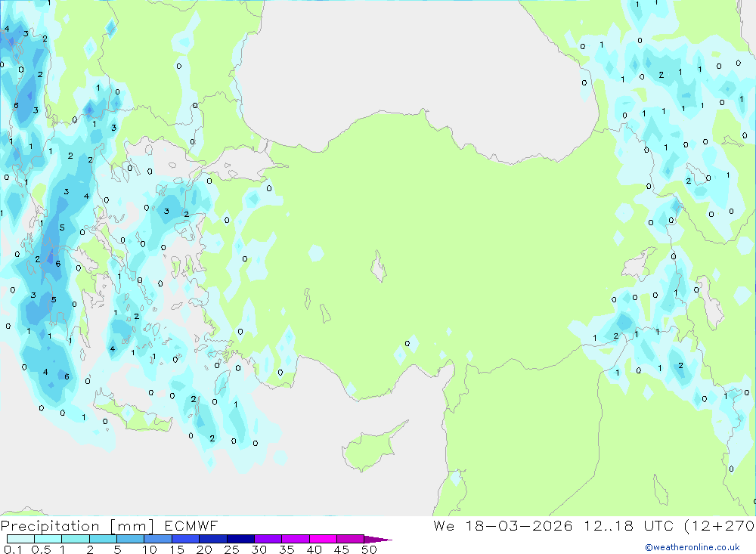
Task: Click Lake Urmia in northwestern Iran
Action: click(710, 303)
